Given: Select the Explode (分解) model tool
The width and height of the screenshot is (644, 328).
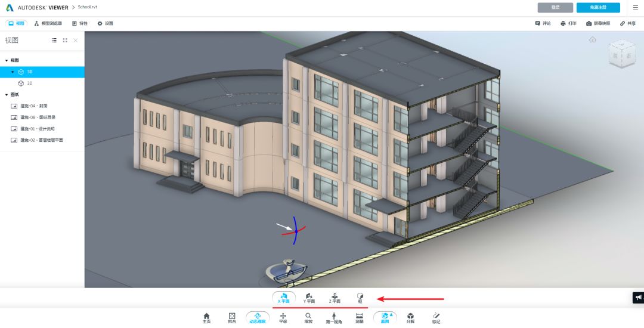Looking at the screenshot, I should point(410,318).
